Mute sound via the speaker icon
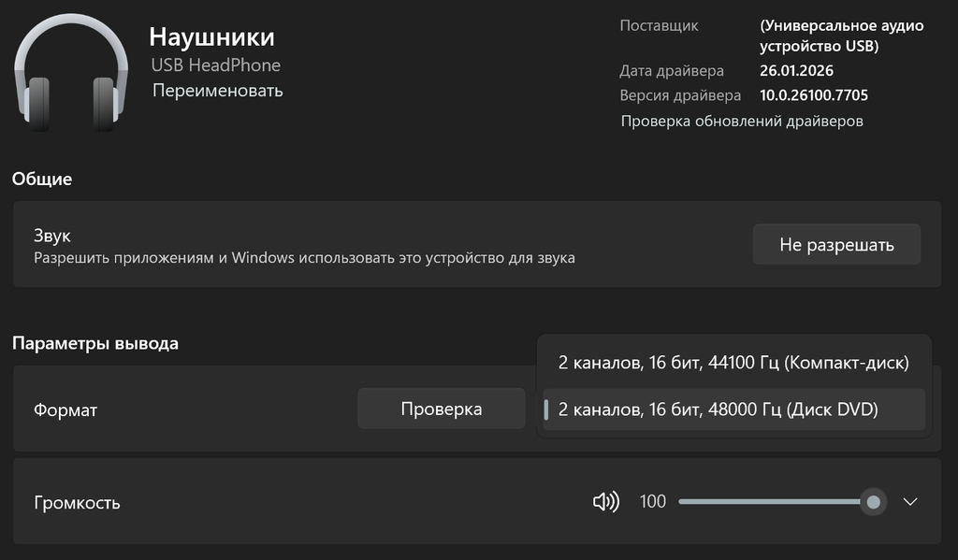The width and height of the screenshot is (958, 560). 606,502
